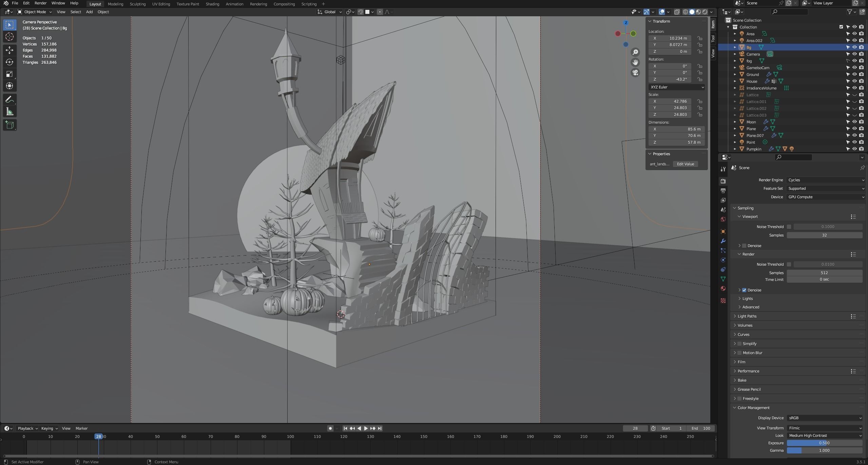Open the Texture properties tab (checkerboard)
This screenshot has width=868, height=465.
click(723, 301)
